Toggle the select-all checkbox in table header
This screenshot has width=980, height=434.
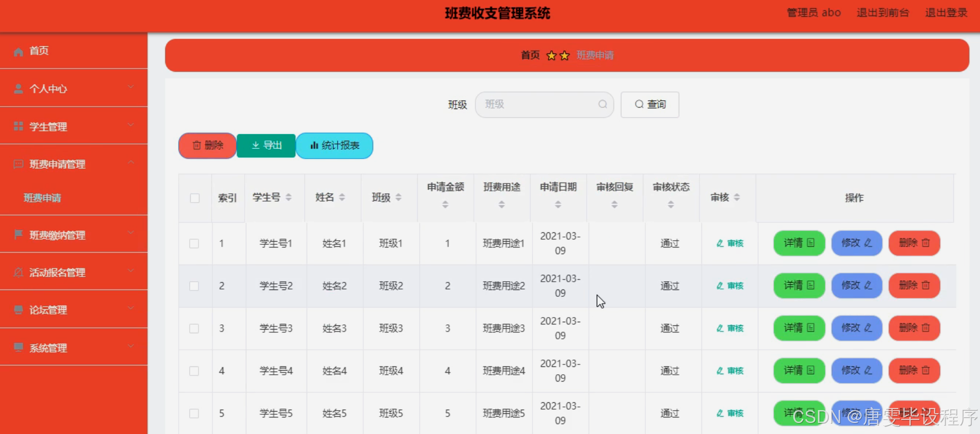(x=195, y=198)
